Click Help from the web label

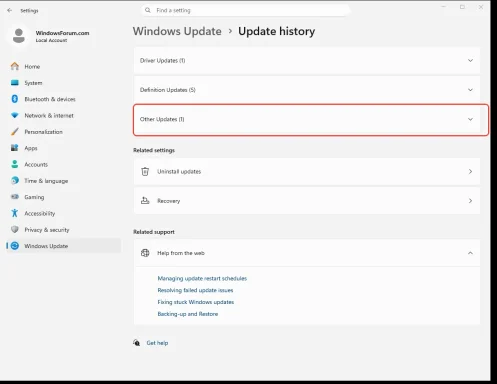181,253
